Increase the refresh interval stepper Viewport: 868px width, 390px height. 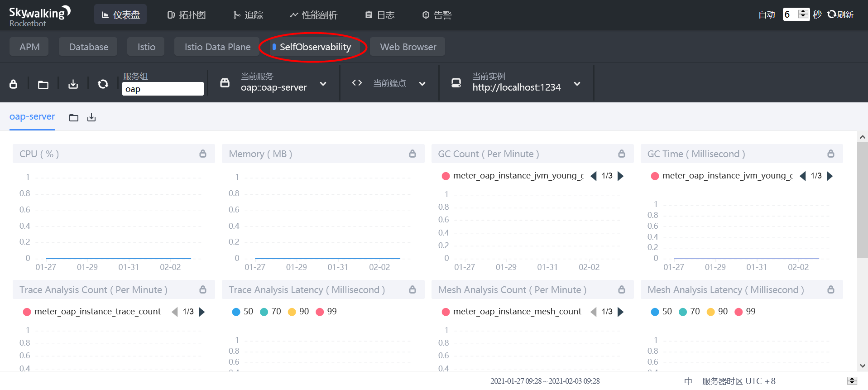[804, 11]
